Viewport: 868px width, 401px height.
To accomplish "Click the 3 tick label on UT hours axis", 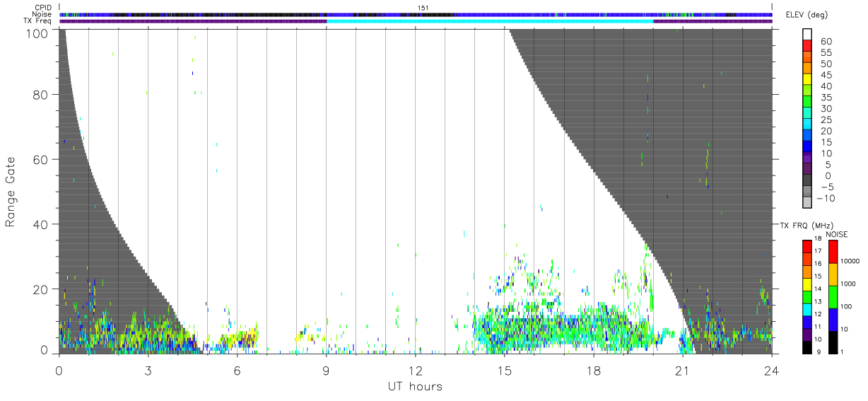I will [148, 370].
